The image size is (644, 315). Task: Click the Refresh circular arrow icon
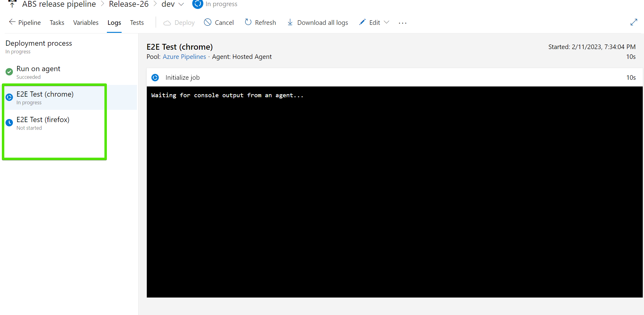click(248, 22)
